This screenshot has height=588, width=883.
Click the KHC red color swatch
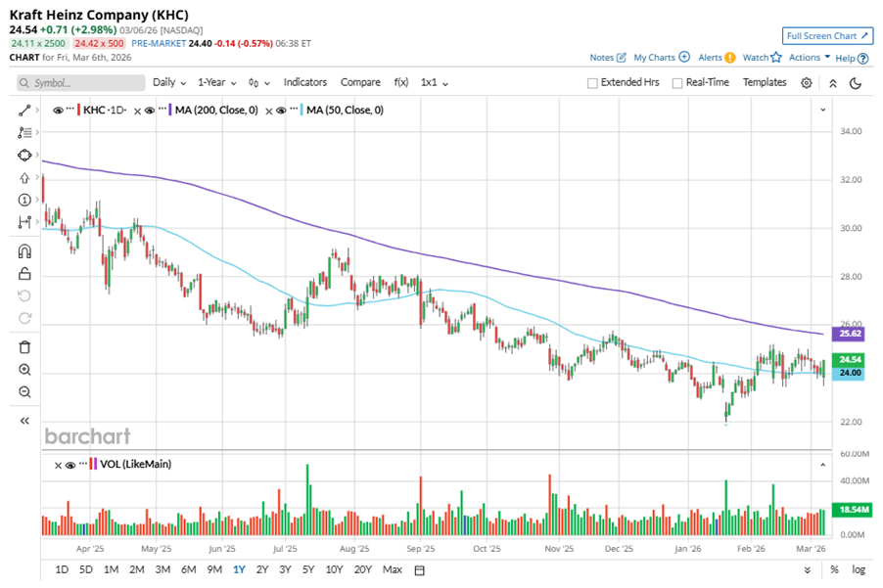[79, 111]
